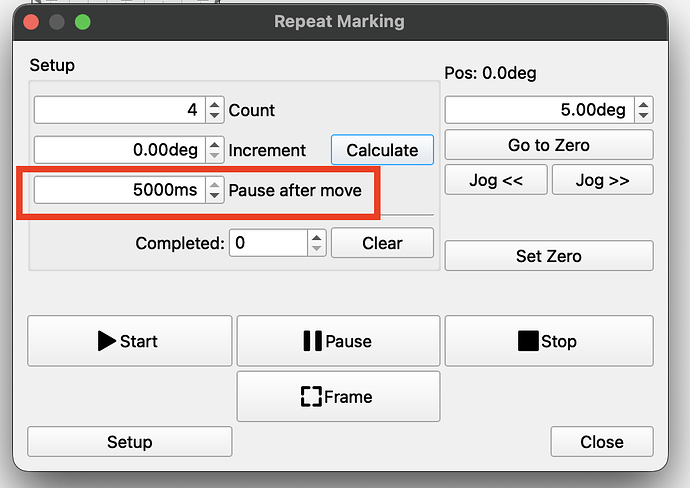Click the green macOS zoom button
The height and width of the screenshot is (488, 690).
(x=82, y=21)
